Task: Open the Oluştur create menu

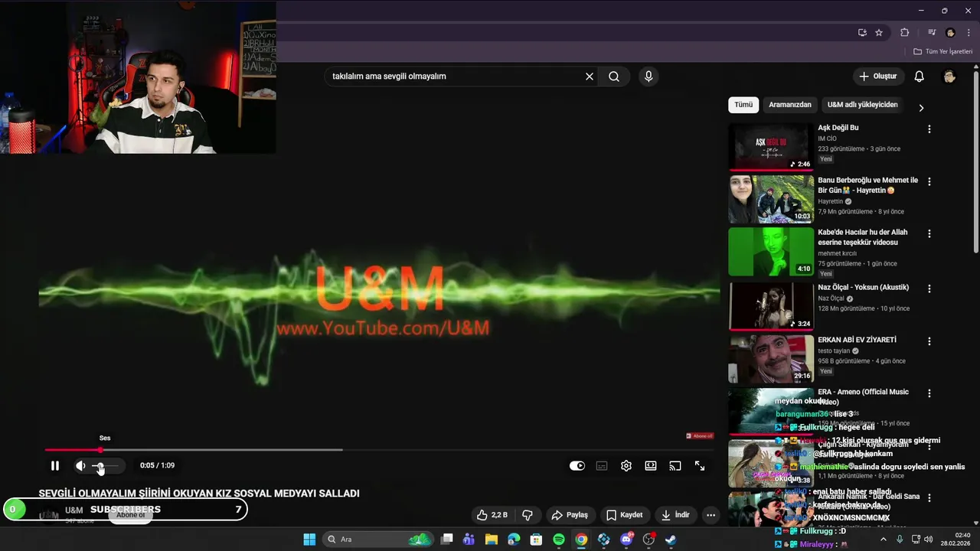Action: pos(878,77)
